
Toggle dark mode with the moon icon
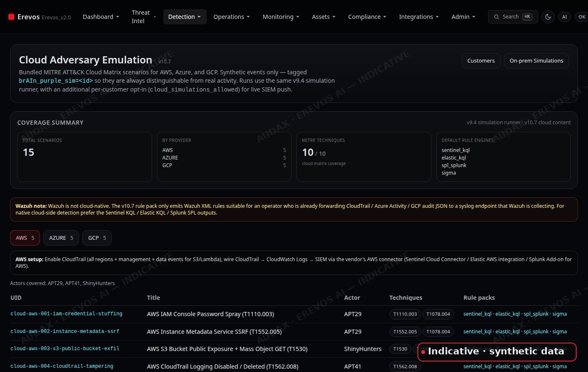(x=548, y=17)
